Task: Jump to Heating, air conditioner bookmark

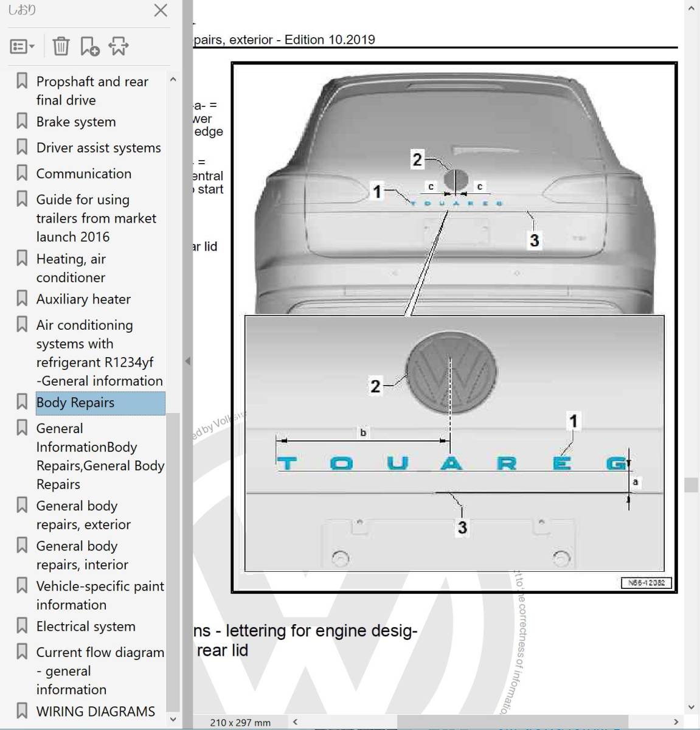Action: point(71,268)
